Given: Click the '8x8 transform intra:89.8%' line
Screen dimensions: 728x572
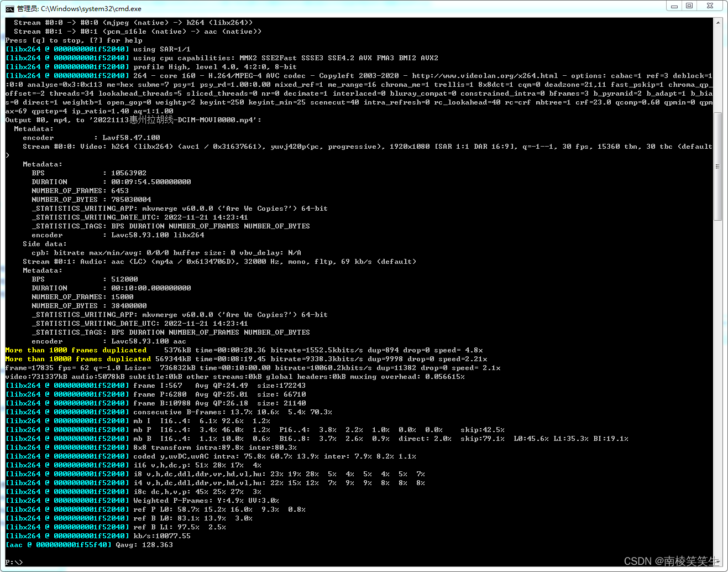Looking at the screenshot, I should pyautogui.click(x=151, y=448).
